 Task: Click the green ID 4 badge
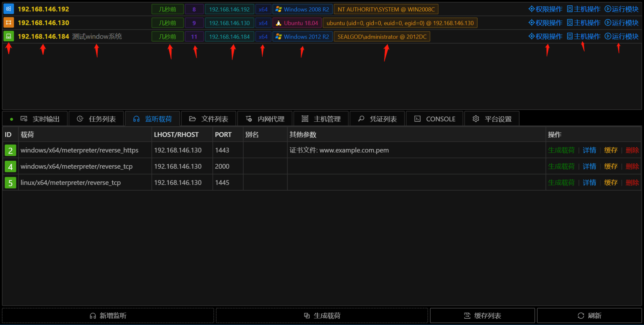[10, 166]
